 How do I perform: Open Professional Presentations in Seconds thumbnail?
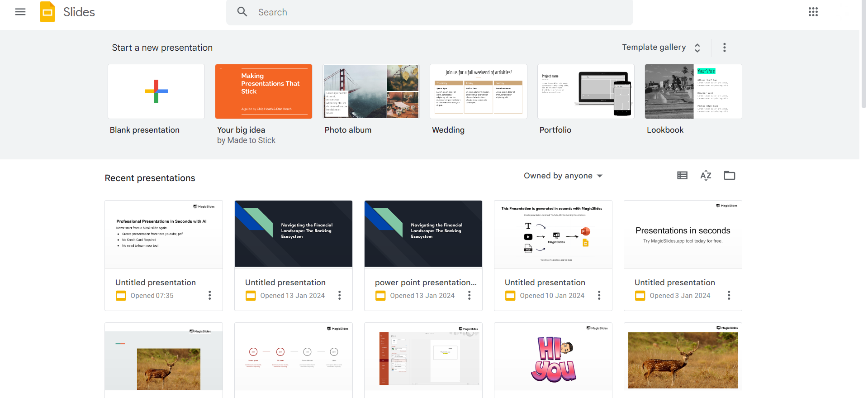click(x=164, y=234)
